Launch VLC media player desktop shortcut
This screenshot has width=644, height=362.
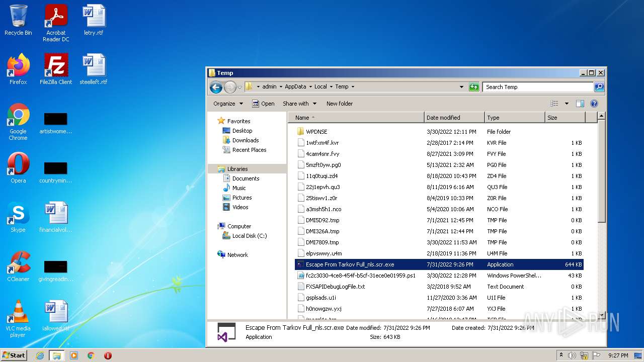coord(18,319)
